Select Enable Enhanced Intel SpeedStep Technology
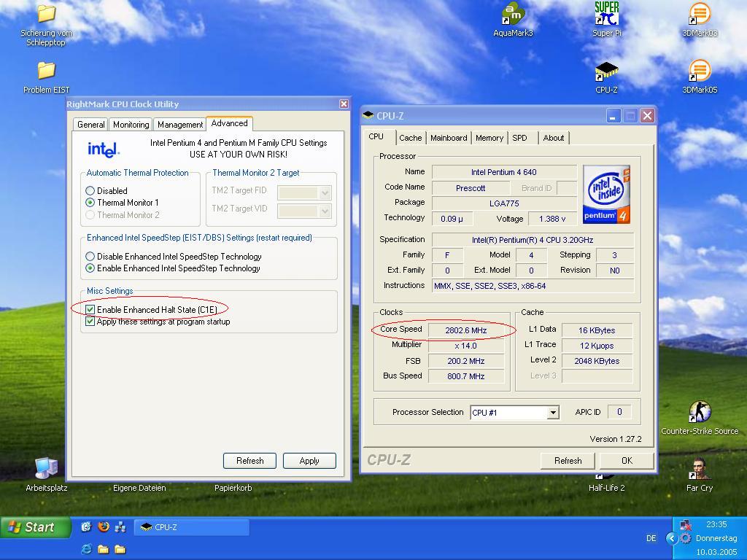The height and width of the screenshot is (560, 747). tap(90, 268)
